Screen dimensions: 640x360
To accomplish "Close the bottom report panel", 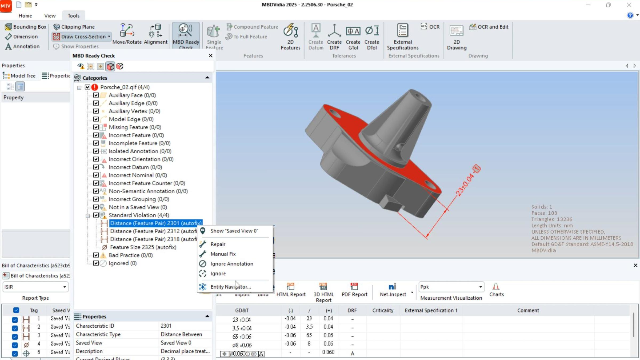I will tap(635, 265).
